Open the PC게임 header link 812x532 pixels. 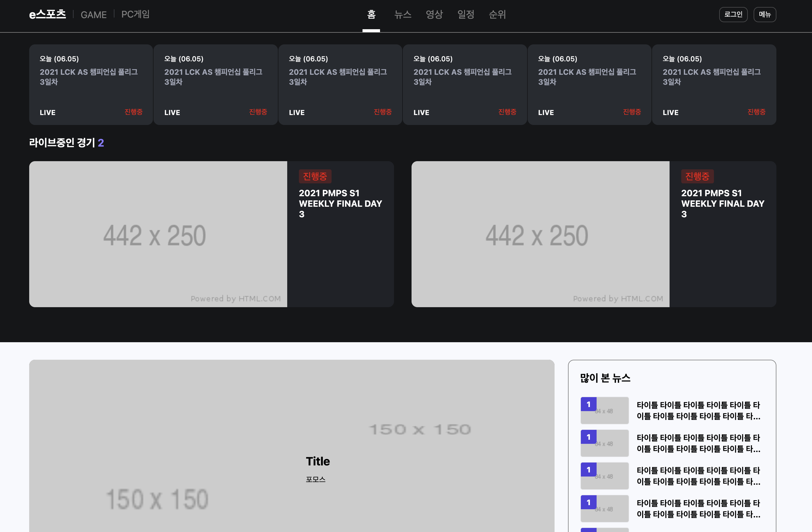[x=135, y=14]
